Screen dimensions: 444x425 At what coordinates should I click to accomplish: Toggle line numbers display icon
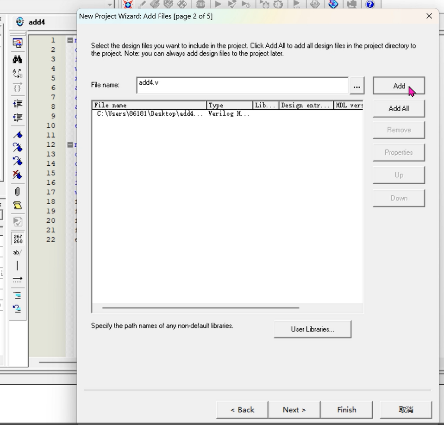click(17, 239)
